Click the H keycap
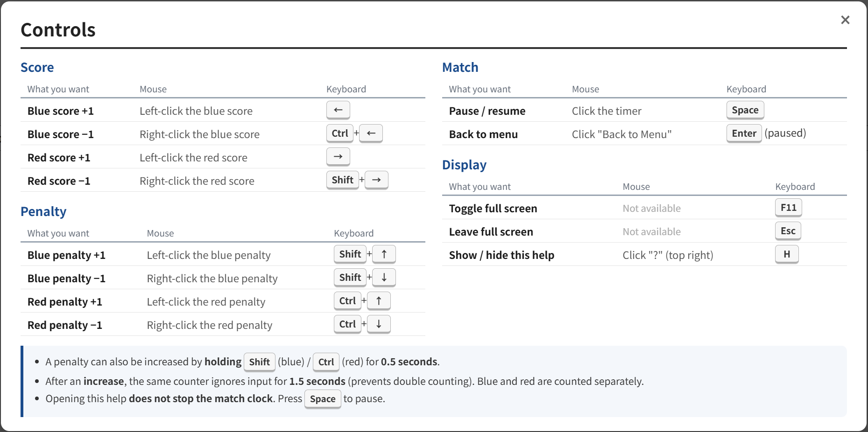Viewport: 868px width, 432px height. pyautogui.click(x=787, y=254)
